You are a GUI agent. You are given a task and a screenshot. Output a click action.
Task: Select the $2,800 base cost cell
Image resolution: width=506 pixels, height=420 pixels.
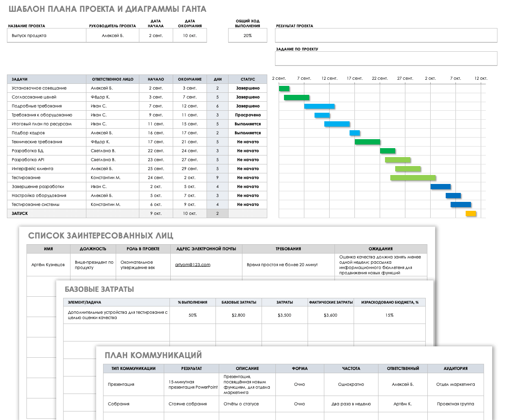pos(238,315)
